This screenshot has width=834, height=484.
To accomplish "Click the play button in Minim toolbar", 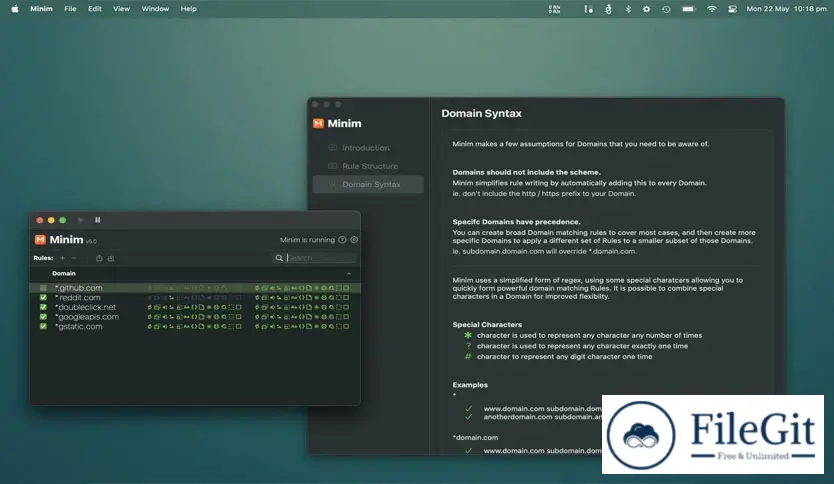I will [x=81, y=220].
